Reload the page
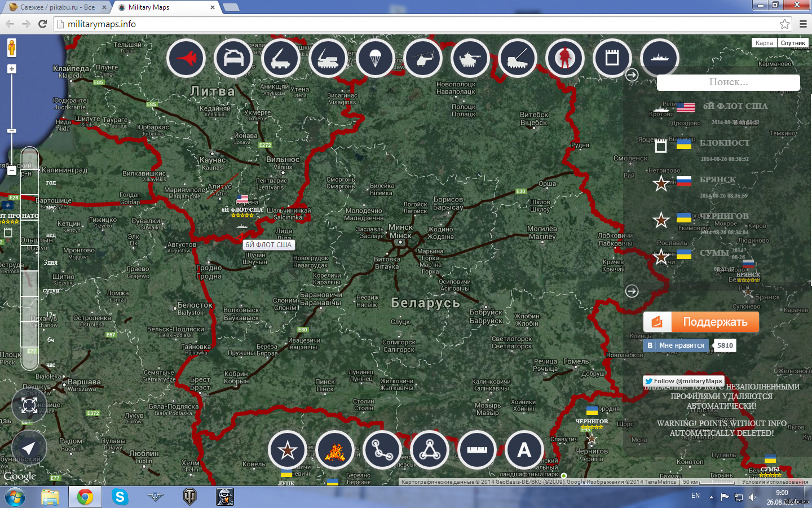This screenshot has height=508, width=812. [x=42, y=24]
